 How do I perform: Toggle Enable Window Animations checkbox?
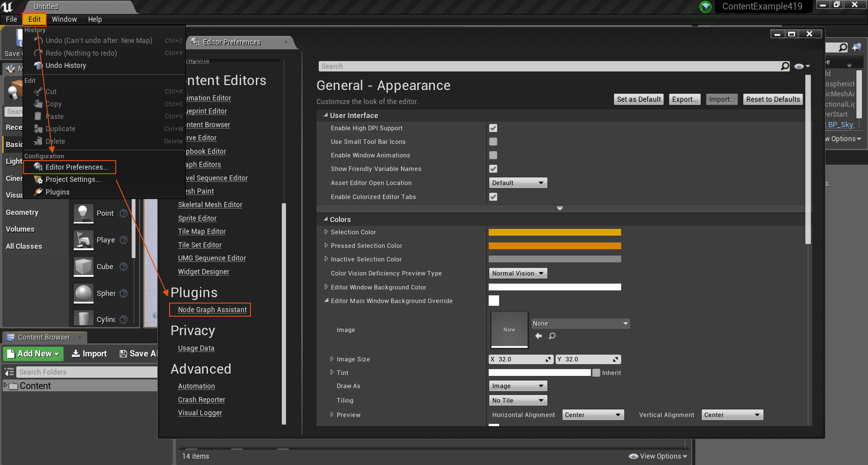(493, 155)
